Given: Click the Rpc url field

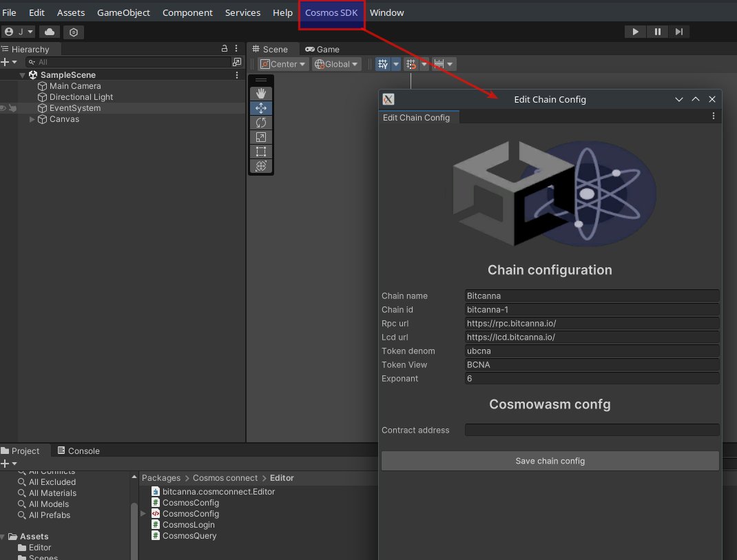Looking at the screenshot, I should coord(592,324).
